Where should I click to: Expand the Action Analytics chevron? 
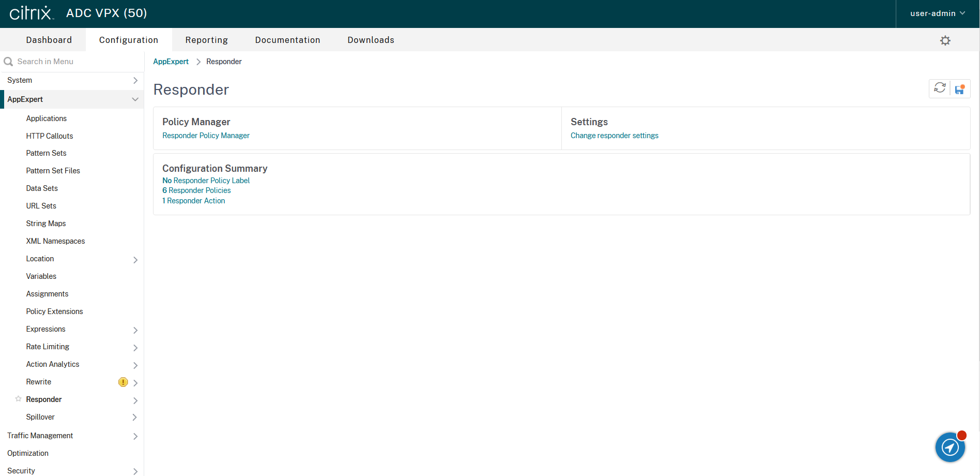coord(135,365)
